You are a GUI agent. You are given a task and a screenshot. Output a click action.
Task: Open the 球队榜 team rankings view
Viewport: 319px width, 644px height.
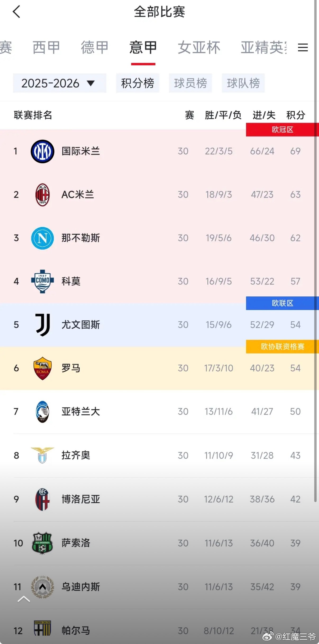tap(243, 83)
